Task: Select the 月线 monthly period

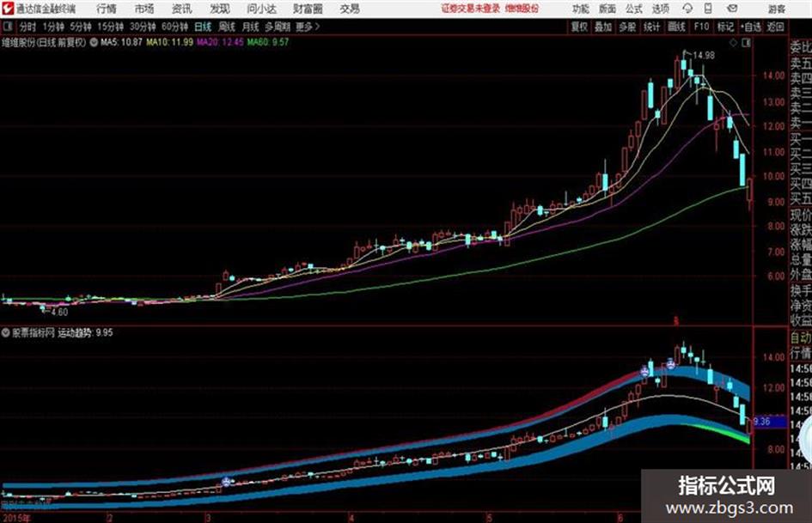Action: 251,27
